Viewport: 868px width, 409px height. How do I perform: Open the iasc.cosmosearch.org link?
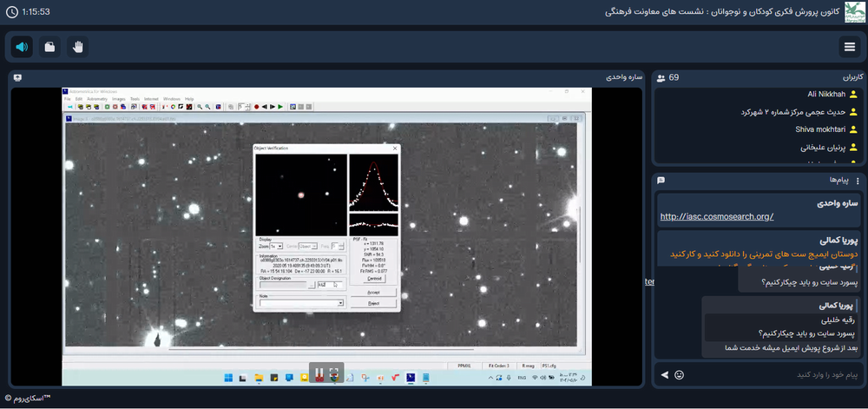click(716, 216)
